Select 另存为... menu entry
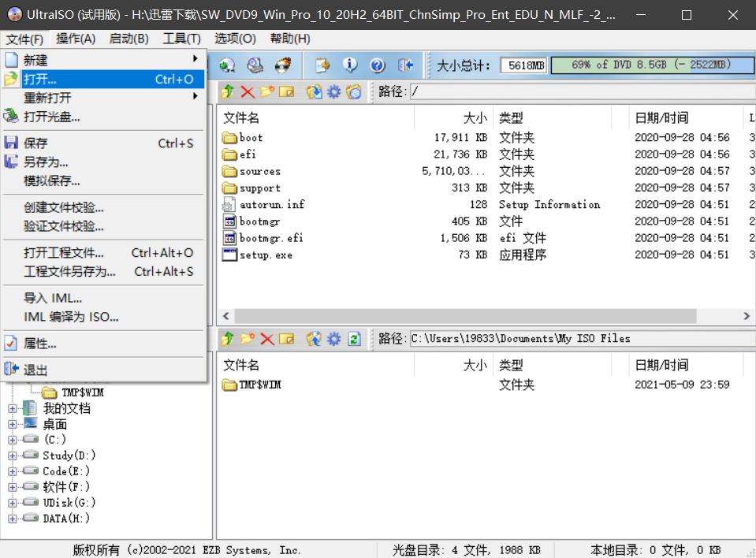 pyautogui.click(x=103, y=162)
